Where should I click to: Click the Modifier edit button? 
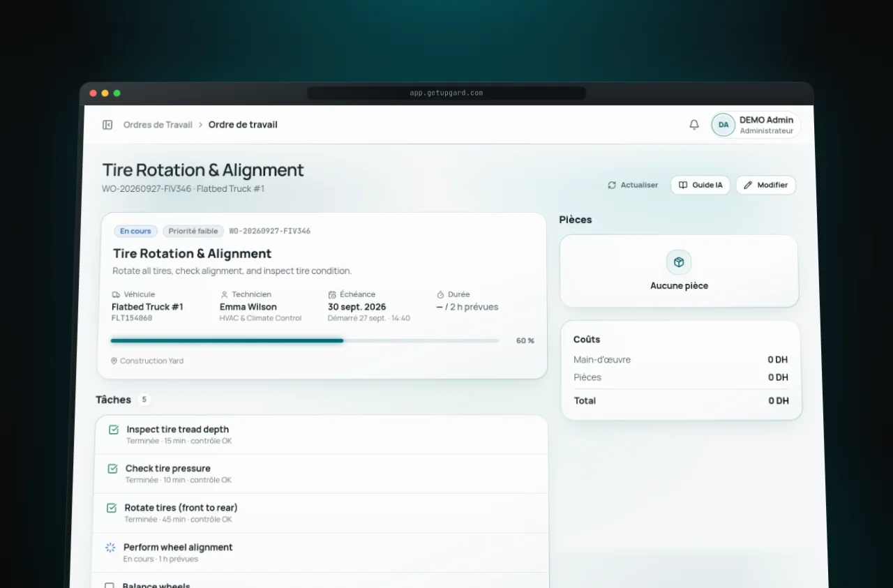coord(765,185)
